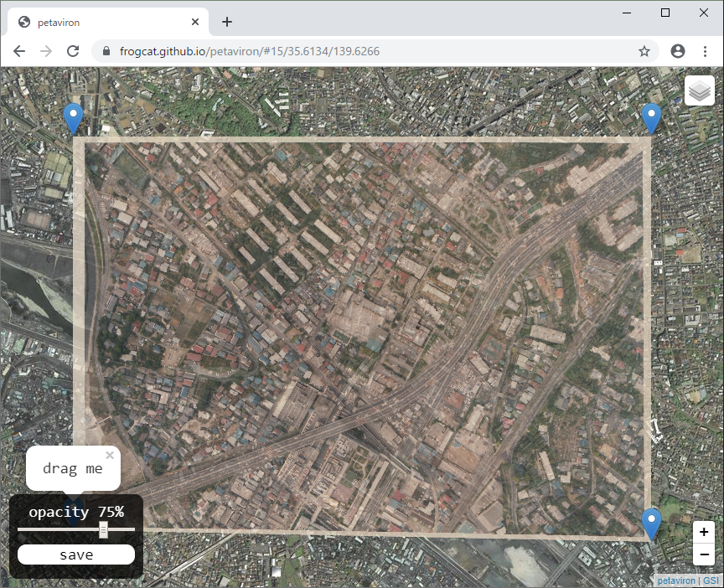Click the overlaid aerial photo image

point(362,338)
